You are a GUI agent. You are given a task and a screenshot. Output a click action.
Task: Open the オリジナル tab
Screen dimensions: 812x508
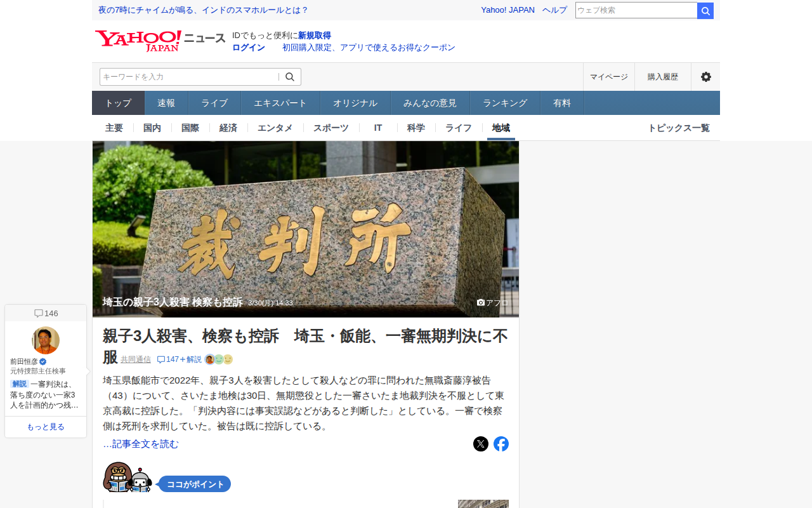click(355, 103)
